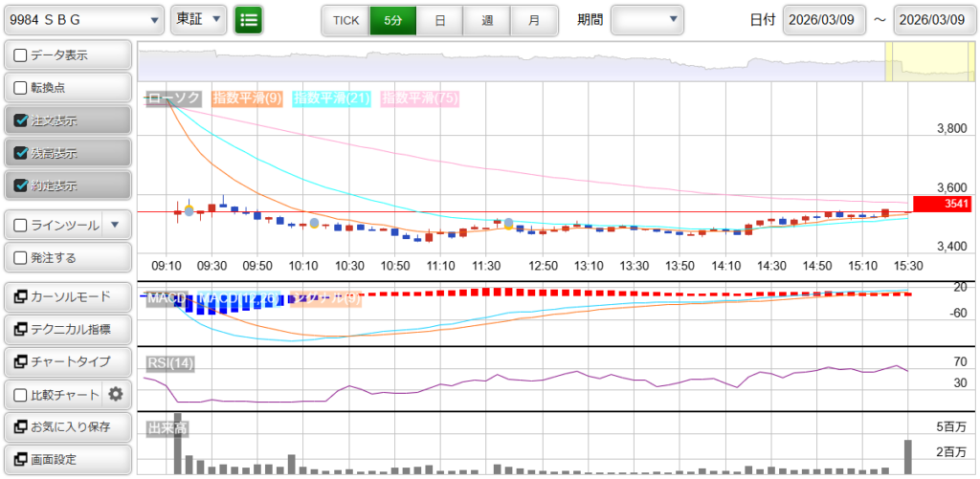Open テクニカル指標 settings window
The width and height of the screenshot is (980, 479).
66,330
